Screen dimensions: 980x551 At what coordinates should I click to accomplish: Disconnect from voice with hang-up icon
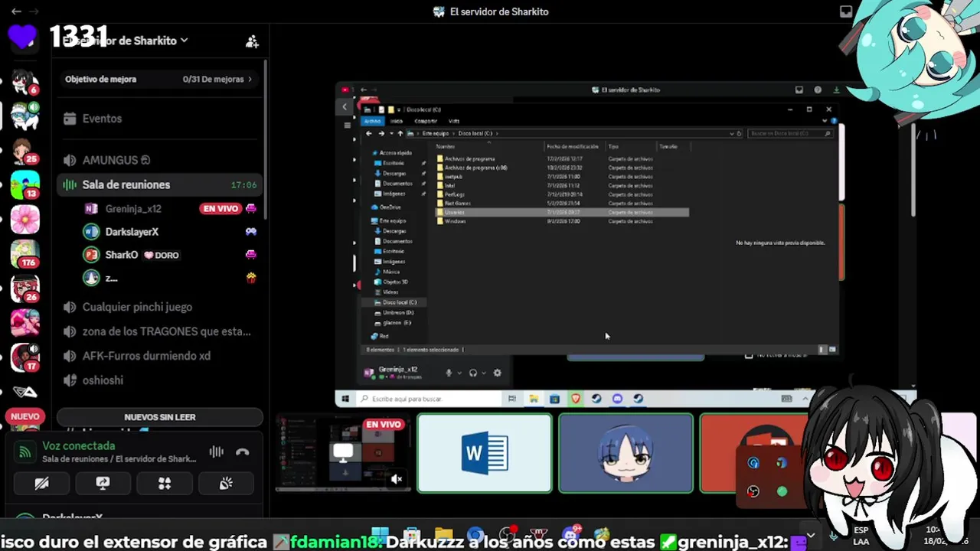point(243,452)
